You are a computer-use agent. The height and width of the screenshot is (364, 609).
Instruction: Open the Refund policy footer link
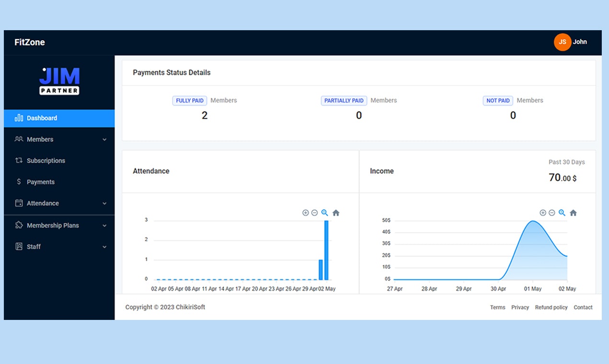(551, 307)
